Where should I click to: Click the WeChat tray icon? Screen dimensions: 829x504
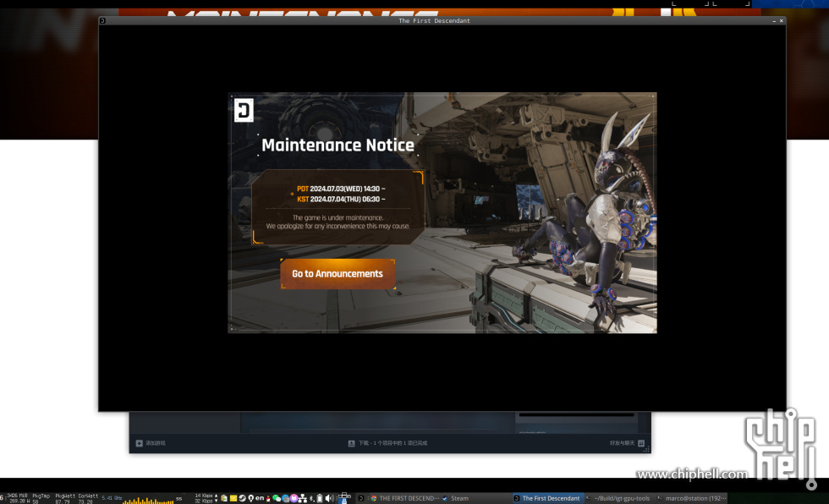pyautogui.click(x=276, y=498)
